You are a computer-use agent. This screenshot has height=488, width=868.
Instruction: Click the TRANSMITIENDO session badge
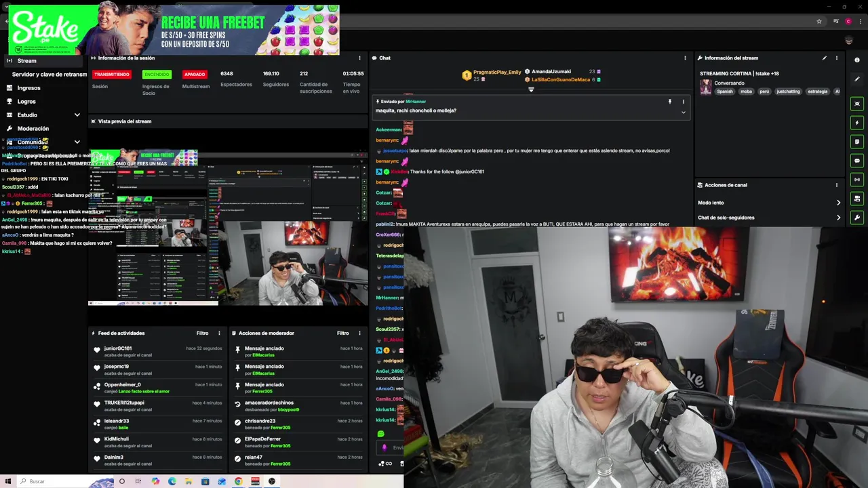(x=112, y=75)
